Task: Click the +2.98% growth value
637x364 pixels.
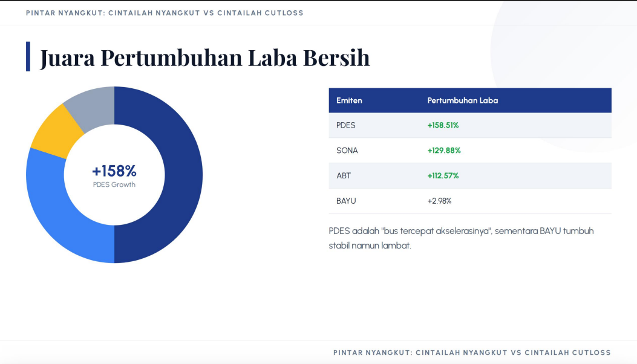Action: [x=439, y=201]
